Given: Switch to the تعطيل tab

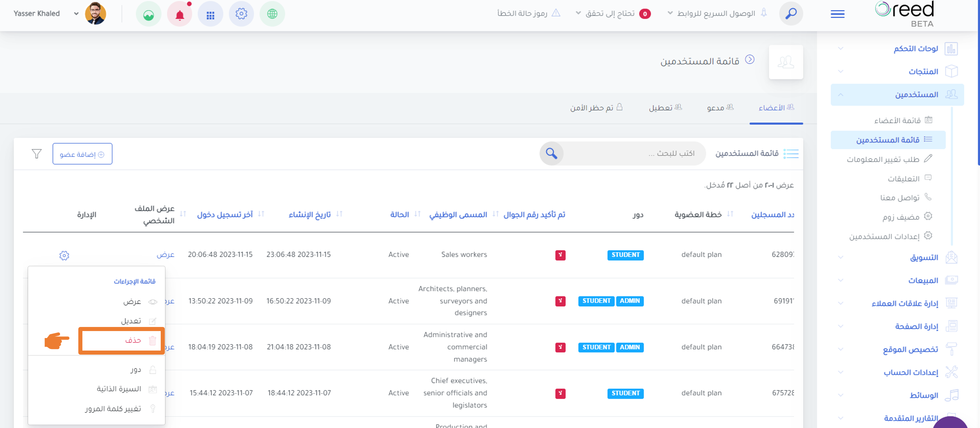Looking at the screenshot, I should pos(665,108).
